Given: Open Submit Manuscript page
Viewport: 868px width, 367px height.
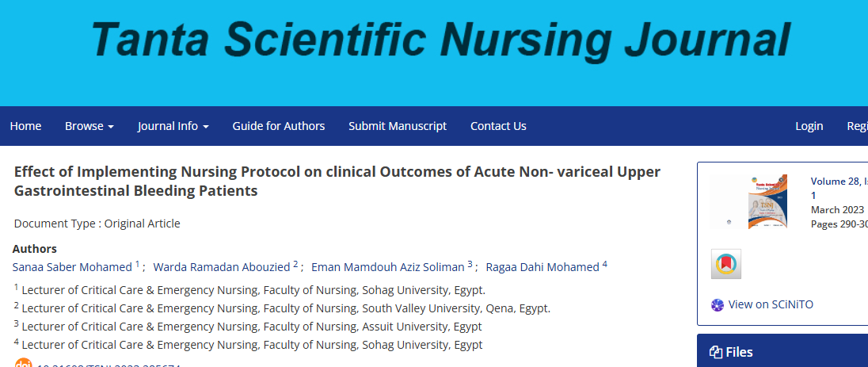Looking at the screenshot, I should pyautogui.click(x=398, y=126).
